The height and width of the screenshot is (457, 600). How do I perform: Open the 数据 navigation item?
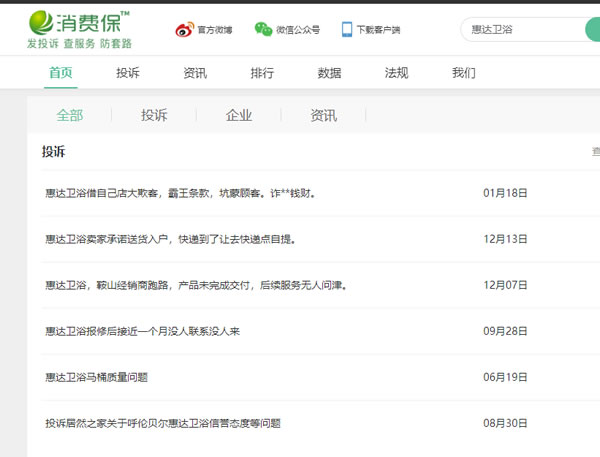(329, 73)
